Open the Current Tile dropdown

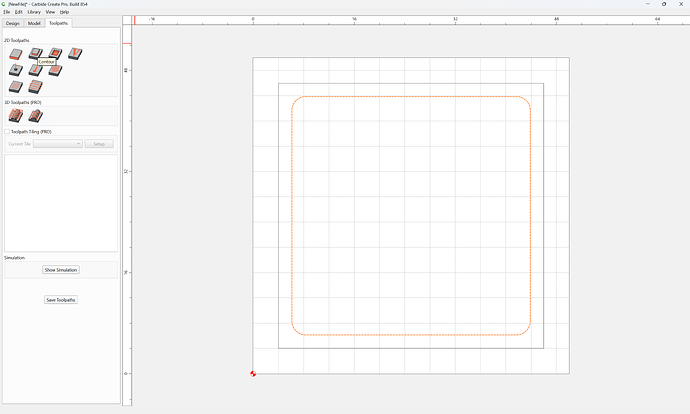coord(58,144)
